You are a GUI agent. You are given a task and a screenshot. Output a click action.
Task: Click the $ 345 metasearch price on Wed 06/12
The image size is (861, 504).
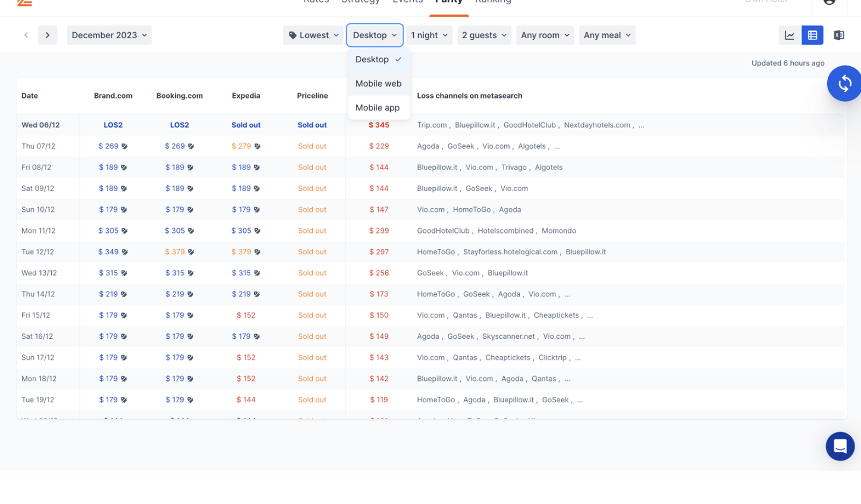[x=379, y=125]
